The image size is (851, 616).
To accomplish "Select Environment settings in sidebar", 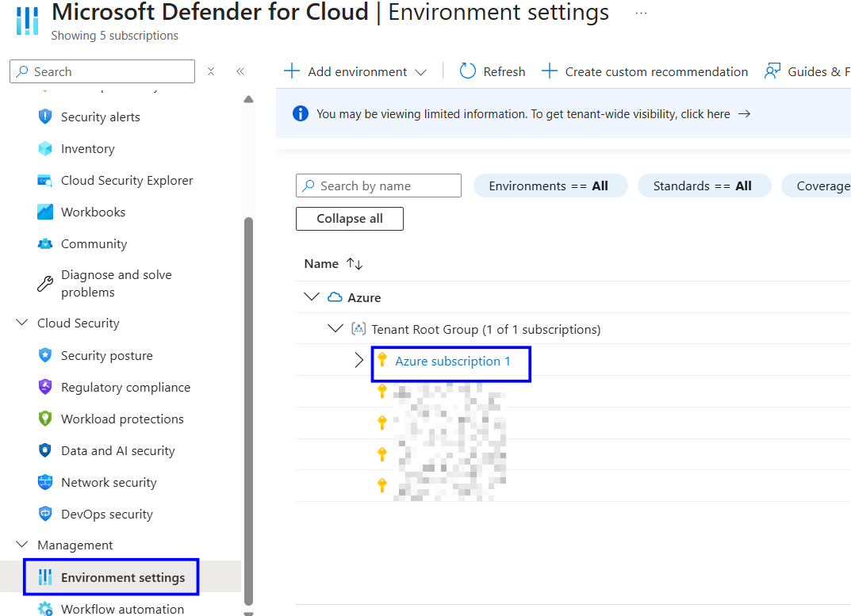I will pyautogui.click(x=121, y=577).
